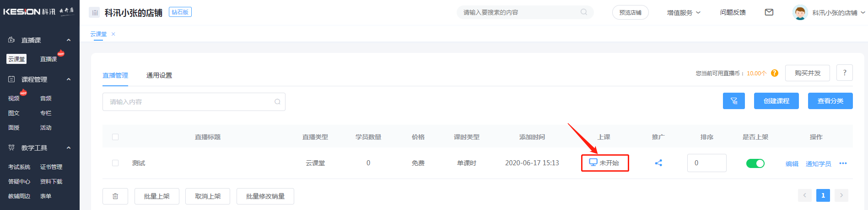Image resolution: width=868 pixels, height=210 pixels.
Task: Click the 购买并发 button
Action: click(x=808, y=73)
